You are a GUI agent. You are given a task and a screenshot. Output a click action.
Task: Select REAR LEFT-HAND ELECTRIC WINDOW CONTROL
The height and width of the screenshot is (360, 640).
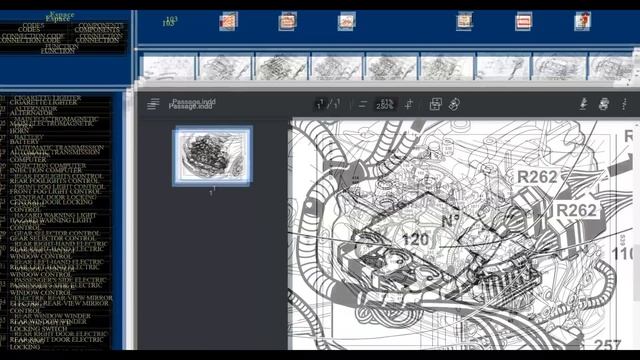(56, 268)
